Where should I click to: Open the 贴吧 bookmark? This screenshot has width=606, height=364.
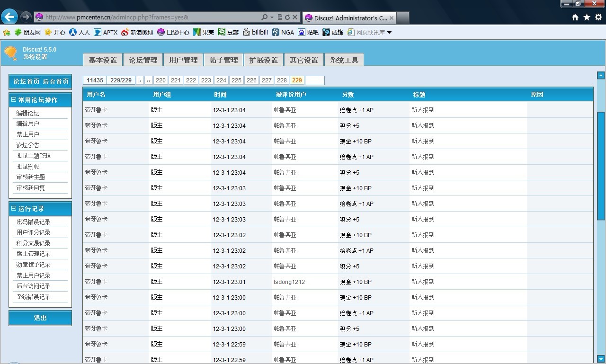click(308, 32)
